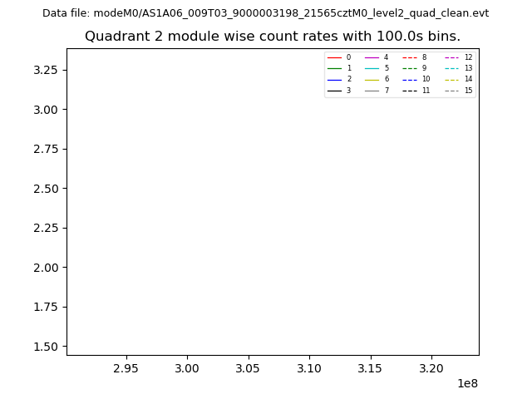Click the magenta dashed legend line for module 12
Image resolution: width=532 pixels, height=399 pixels.
[451, 57]
